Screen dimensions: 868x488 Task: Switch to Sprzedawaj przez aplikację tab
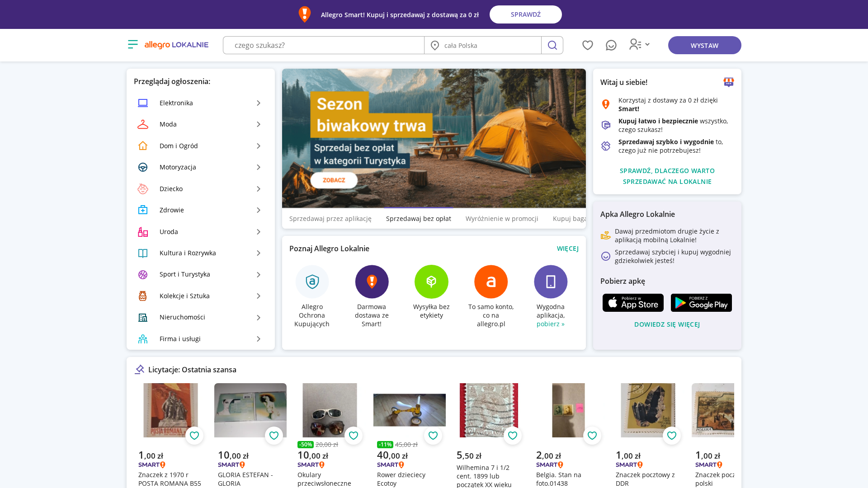click(x=330, y=219)
